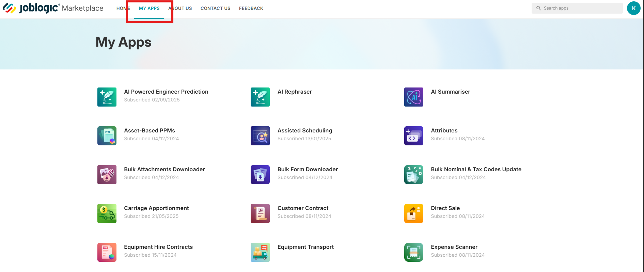Open the AI Rephraser app icon

point(260,97)
